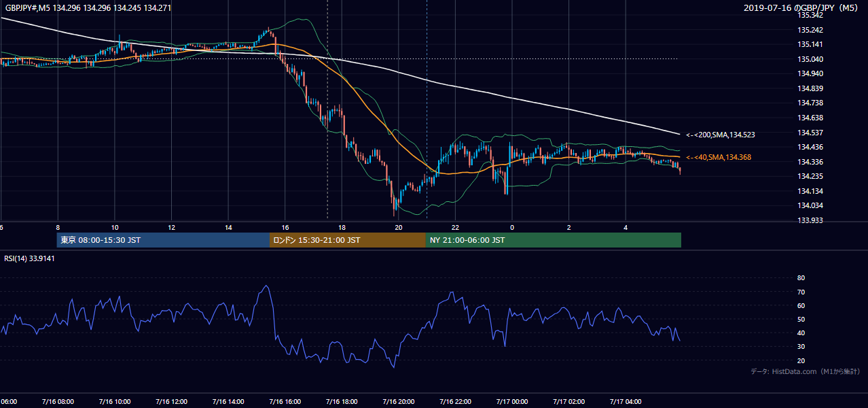Click price axis value 134.940
This screenshot has height=408, width=868.
[x=810, y=73]
